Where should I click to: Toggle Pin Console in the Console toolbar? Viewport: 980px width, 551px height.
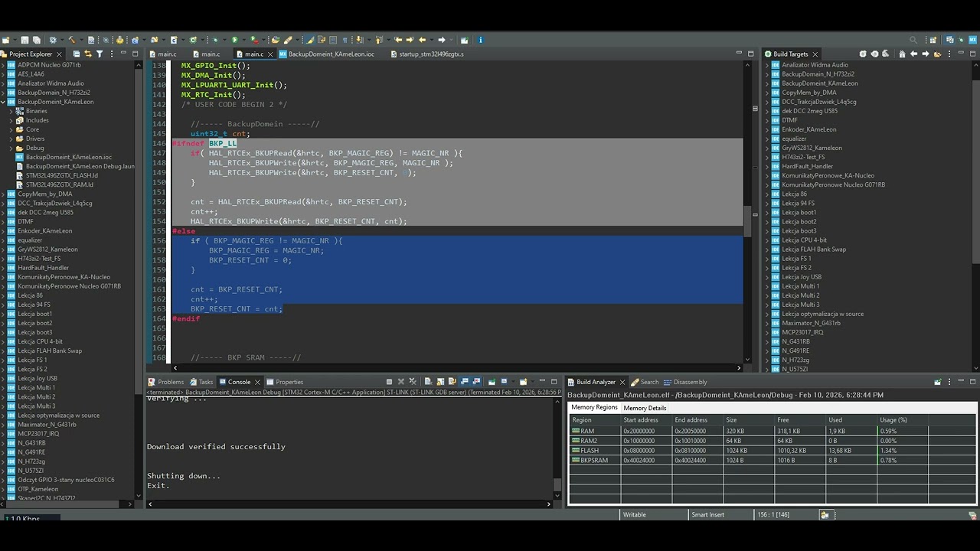coord(492,382)
